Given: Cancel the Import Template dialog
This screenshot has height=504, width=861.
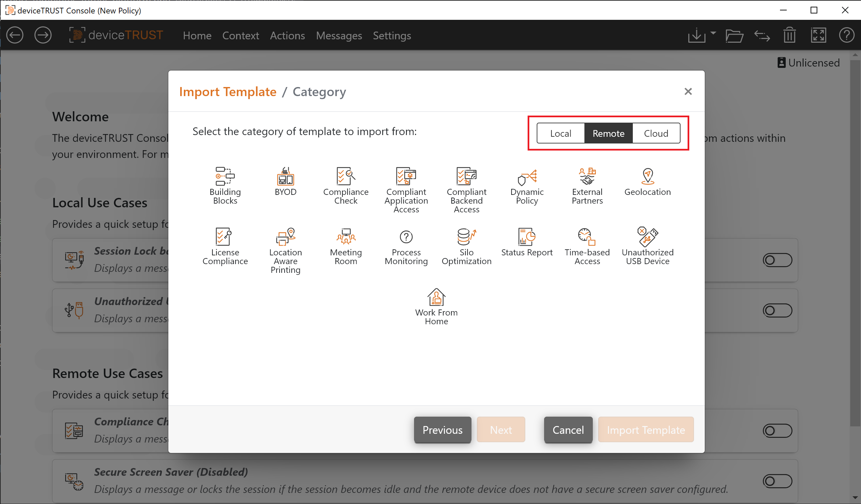Looking at the screenshot, I should pos(568,430).
